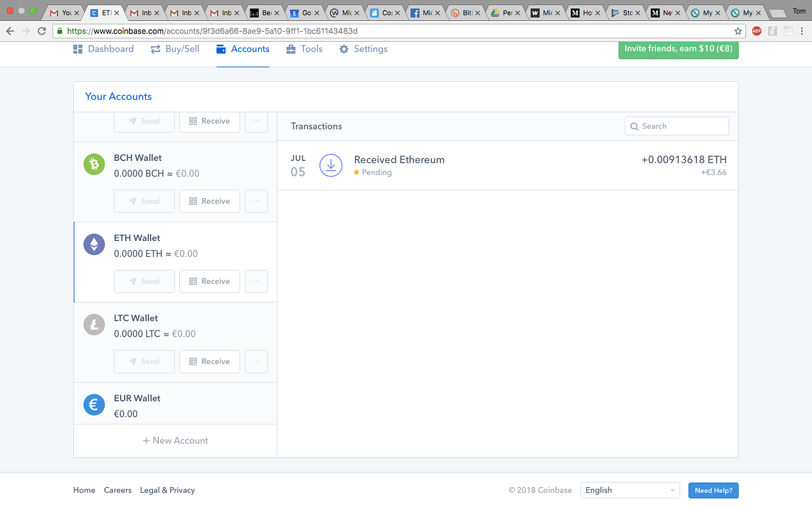Screen dimensions: 812x508
Task: Click Receive in the ETH Wallet
Action: coord(209,281)
